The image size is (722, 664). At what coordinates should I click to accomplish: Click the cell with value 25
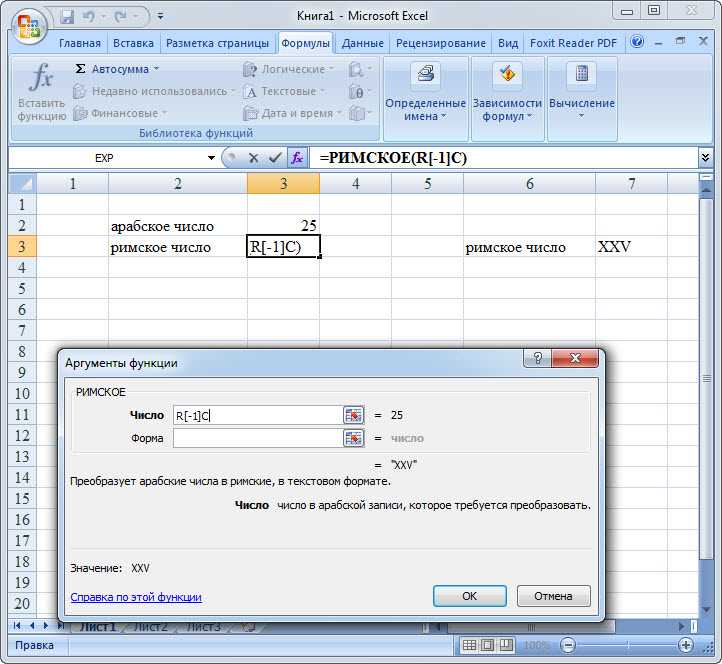283,226
